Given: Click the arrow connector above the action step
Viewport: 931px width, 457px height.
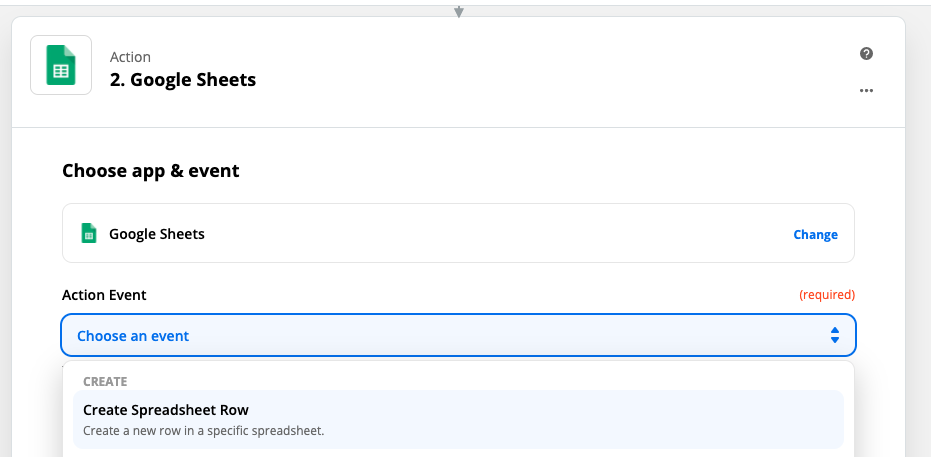Looking at the screenshot, I should (x=458, y=11).
